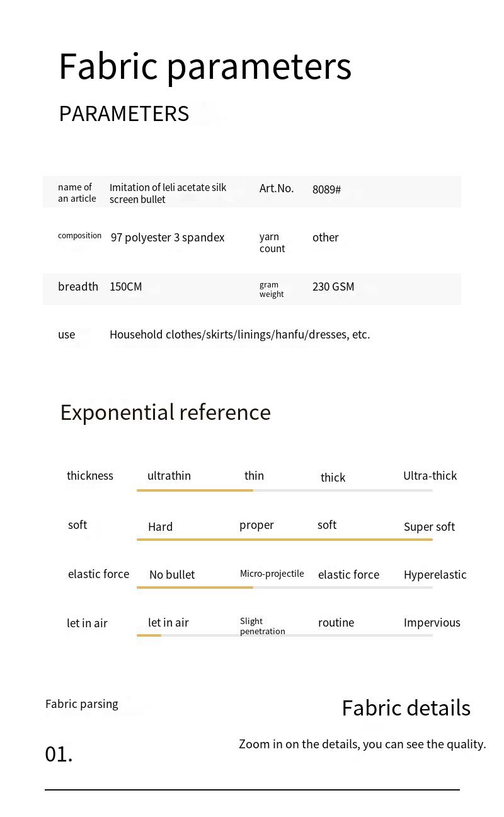The image size is (504, 817).
Task: Pick the 'No bullet' elasticity option
Action: (172, 575)
